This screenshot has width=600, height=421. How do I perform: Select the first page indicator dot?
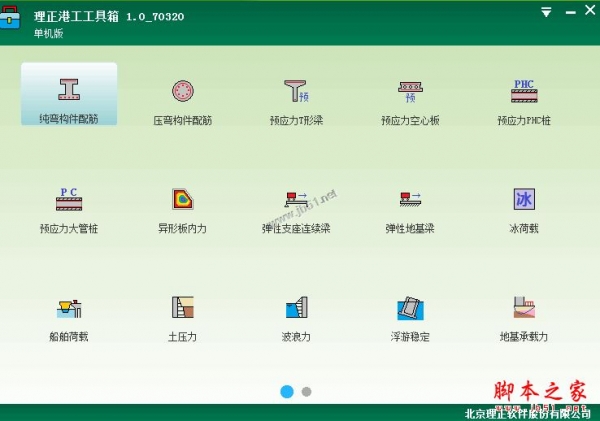point(287,391)
